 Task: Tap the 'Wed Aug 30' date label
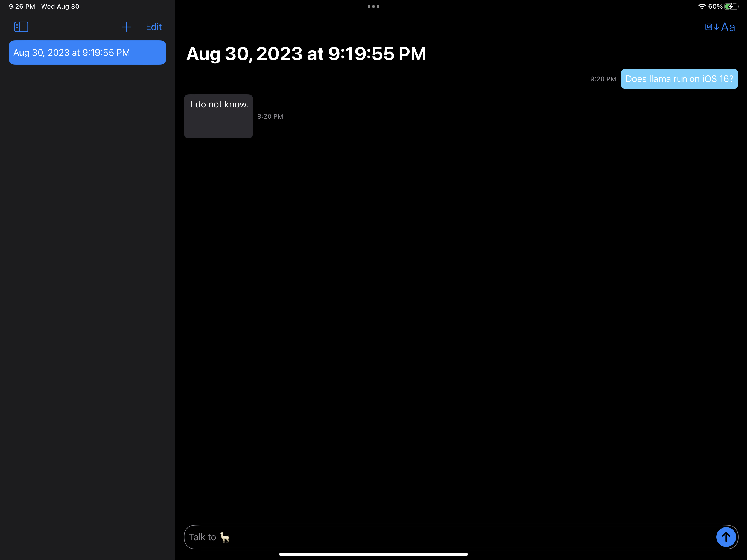pos(60,6)
